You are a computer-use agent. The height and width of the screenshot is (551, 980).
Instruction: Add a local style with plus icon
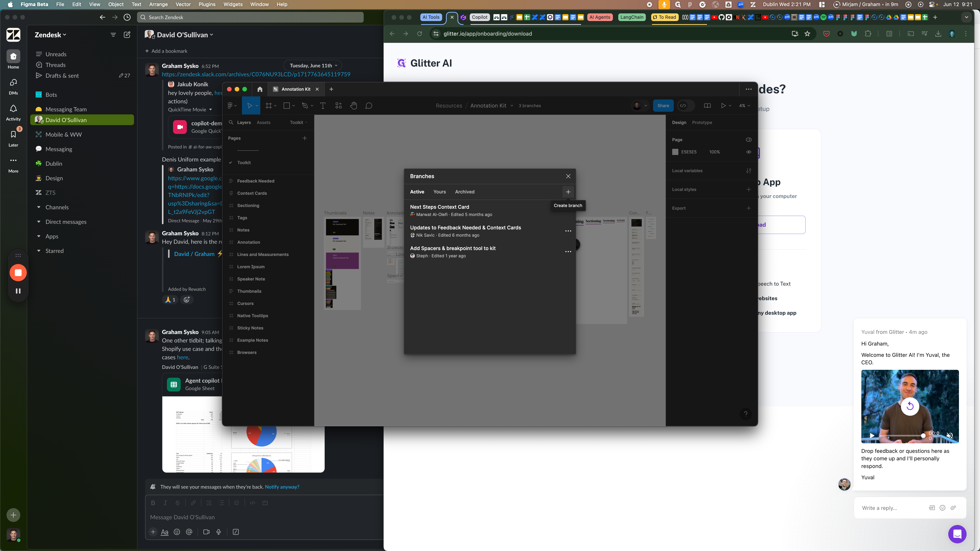point(749,189)
